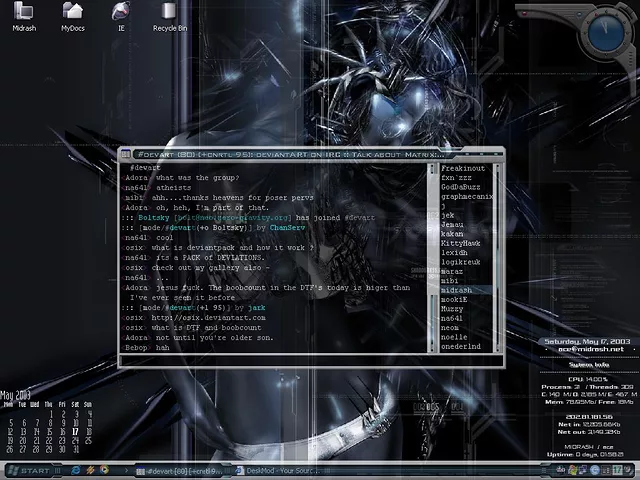
Task: Select user jek in nick list
Action: click(x=447, y=215)
